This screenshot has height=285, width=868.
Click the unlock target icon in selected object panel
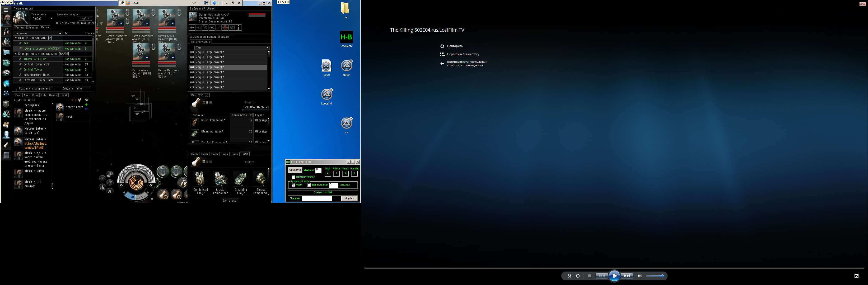click(x=225, y=28)
